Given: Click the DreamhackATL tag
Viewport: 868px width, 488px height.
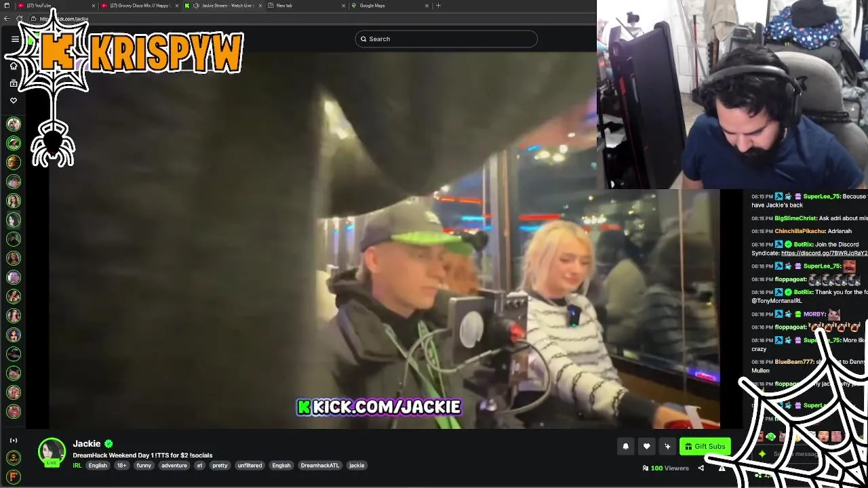Looking at the screenshot, I should point(320,466).
